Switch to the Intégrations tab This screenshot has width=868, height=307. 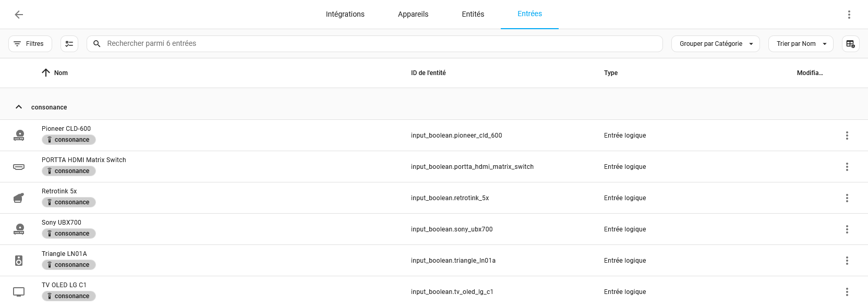[345, 15]
